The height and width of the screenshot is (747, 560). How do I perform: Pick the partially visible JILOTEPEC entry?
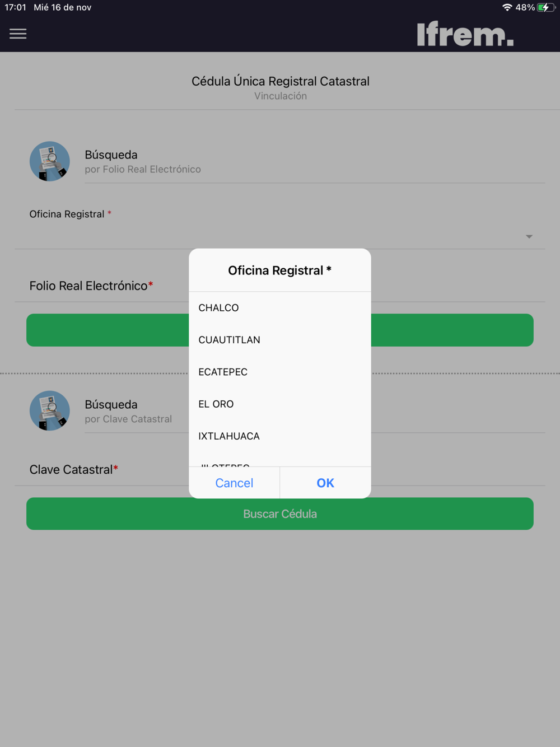(x=280, y=463)
